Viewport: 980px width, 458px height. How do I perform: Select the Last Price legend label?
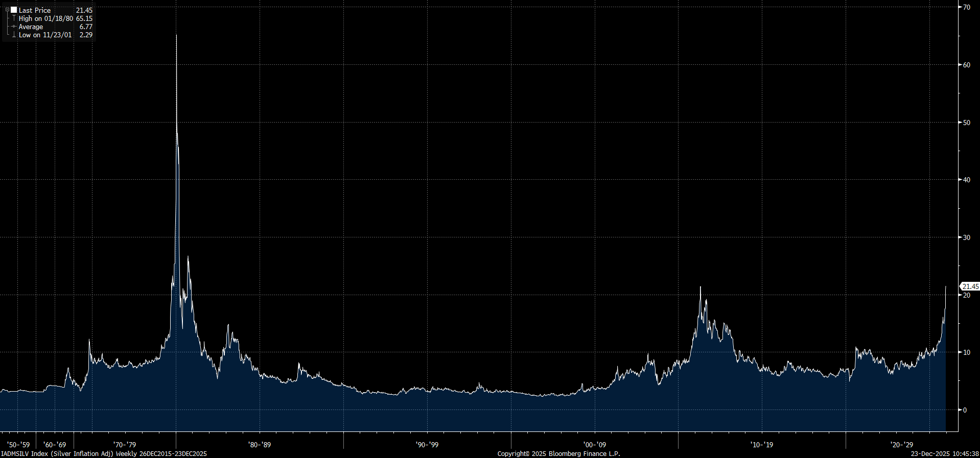coord(35,10)
